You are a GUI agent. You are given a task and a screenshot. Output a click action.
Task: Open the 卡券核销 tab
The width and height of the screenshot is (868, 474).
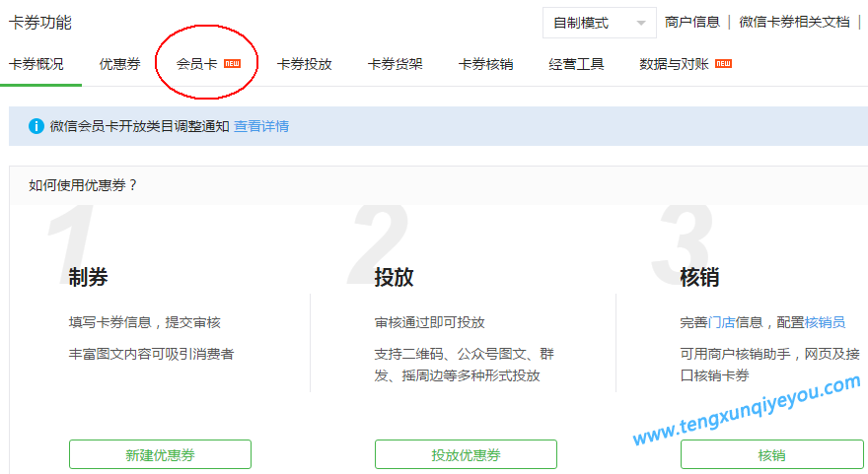pos(486,64)
